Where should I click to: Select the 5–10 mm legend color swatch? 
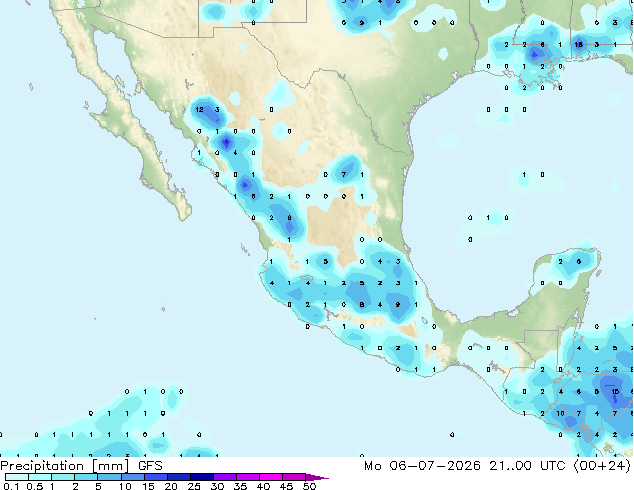(109, 477)
